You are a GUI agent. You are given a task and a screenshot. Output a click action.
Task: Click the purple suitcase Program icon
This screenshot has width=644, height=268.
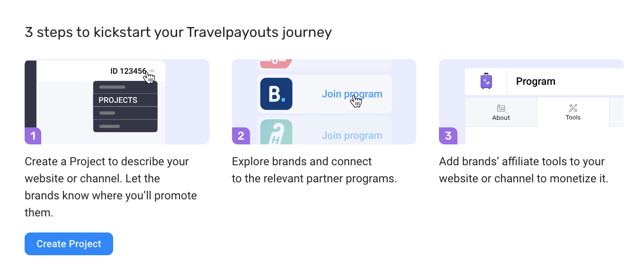tap(486, 81)
